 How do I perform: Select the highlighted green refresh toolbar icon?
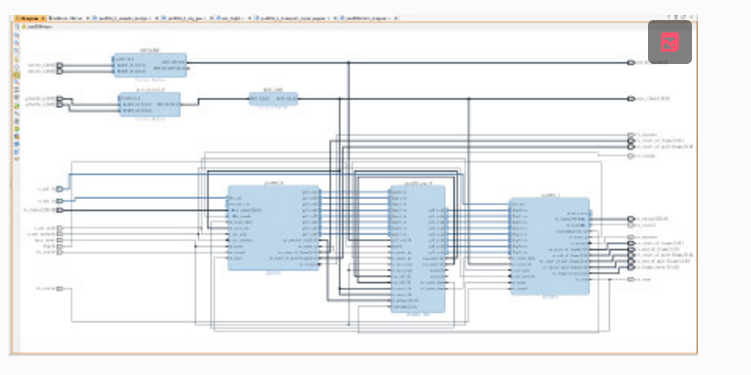click(17, 75)
